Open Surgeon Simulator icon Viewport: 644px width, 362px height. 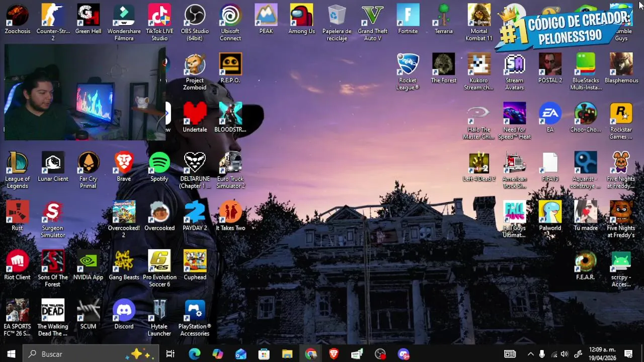click(53, 220)
